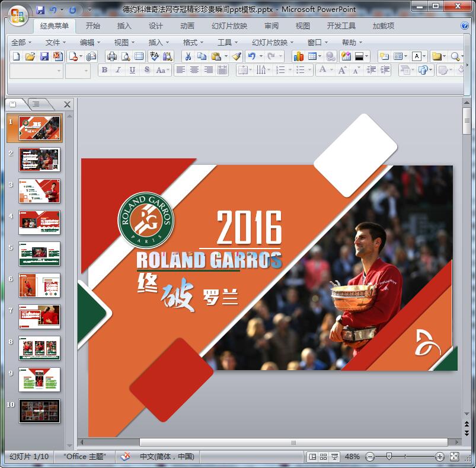Run the spelling check tool
This screenshot has width=476, height=468.
(x=154, y=56)
